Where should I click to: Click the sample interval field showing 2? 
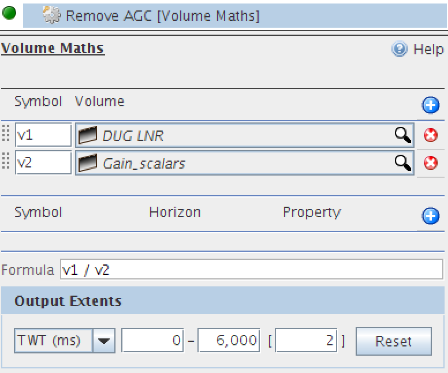(306, 340)
